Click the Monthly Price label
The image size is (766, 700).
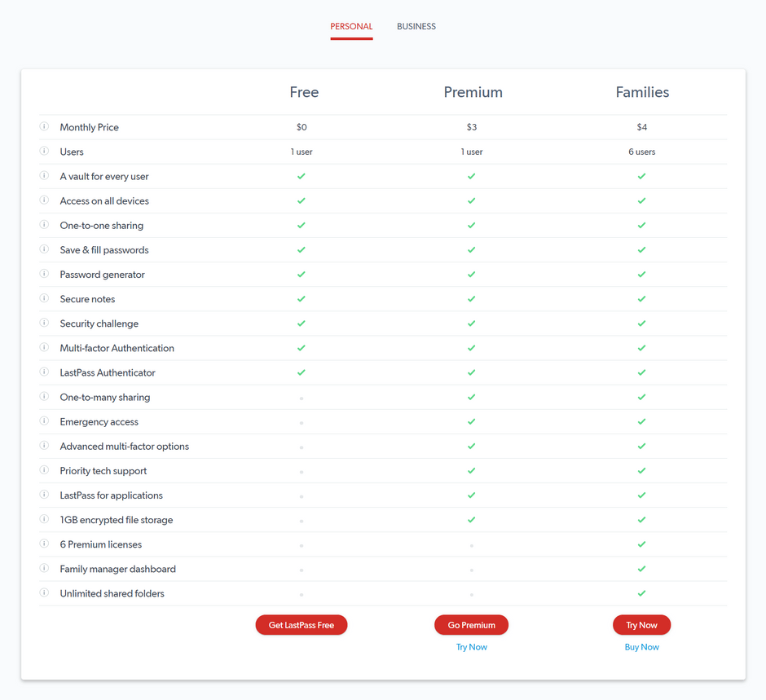[x=90, y=127]
